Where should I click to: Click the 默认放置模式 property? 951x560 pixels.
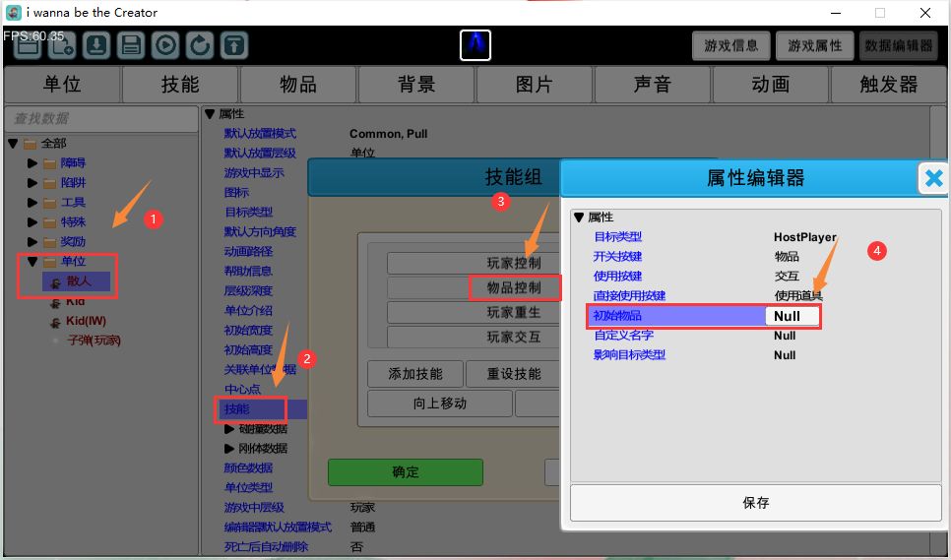tap(260, 133)
